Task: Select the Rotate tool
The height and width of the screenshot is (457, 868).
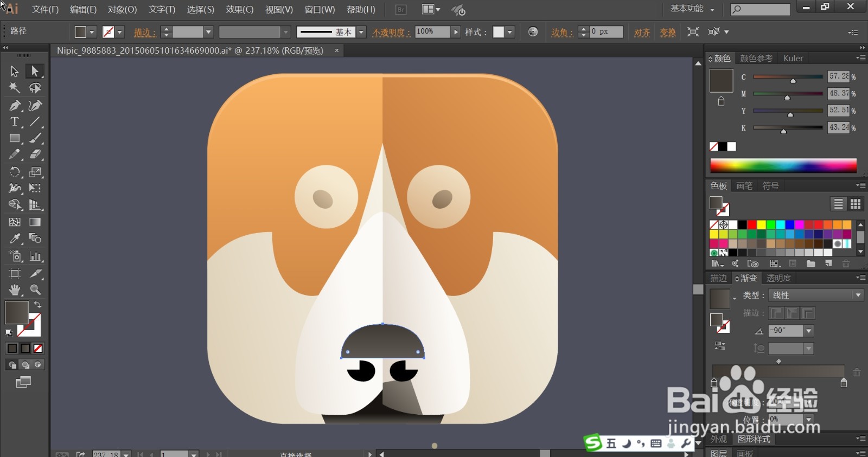Action: (15, 172)
